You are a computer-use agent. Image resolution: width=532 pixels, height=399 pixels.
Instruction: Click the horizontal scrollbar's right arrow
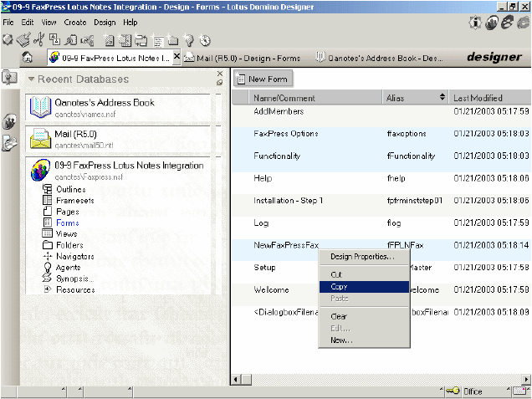coord(524,379)
